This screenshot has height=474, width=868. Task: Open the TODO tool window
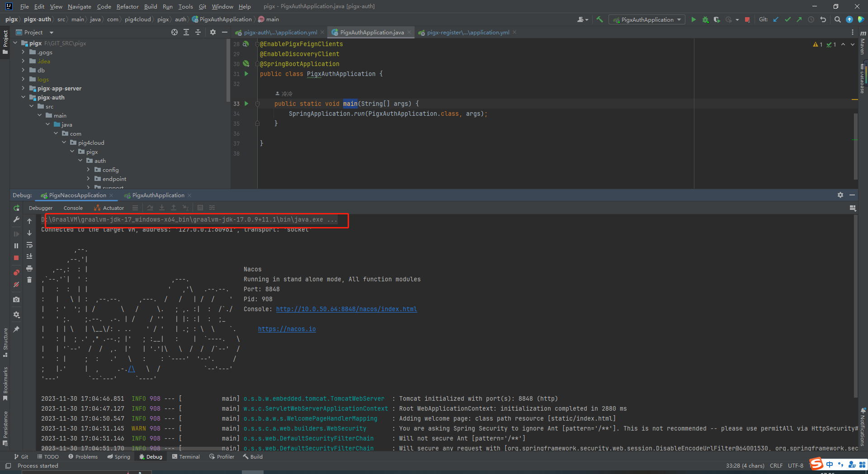tap(48, 457)
